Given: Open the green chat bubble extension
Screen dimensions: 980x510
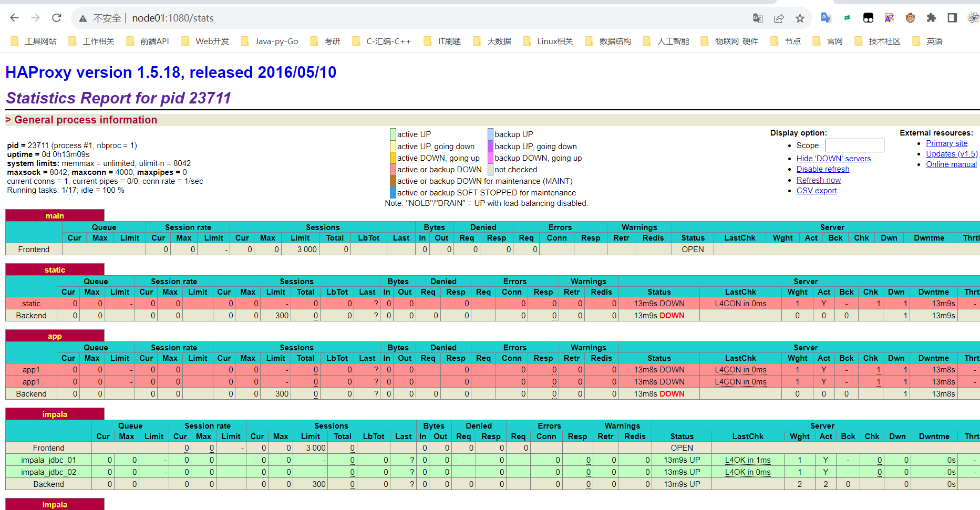Looking at the screenshot, I should (847, 18).
